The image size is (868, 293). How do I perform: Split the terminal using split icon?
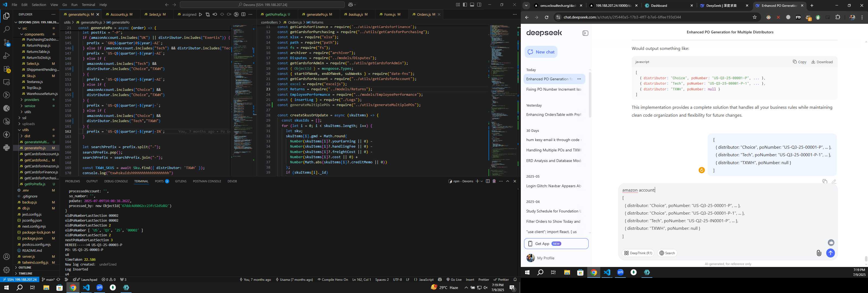pos(488,181)
